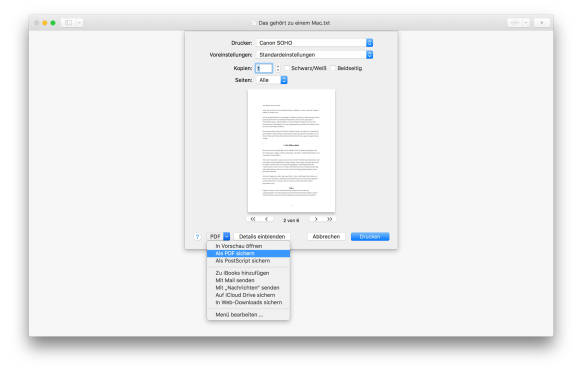Click the Abbrechen button

(x=326, y=237)
